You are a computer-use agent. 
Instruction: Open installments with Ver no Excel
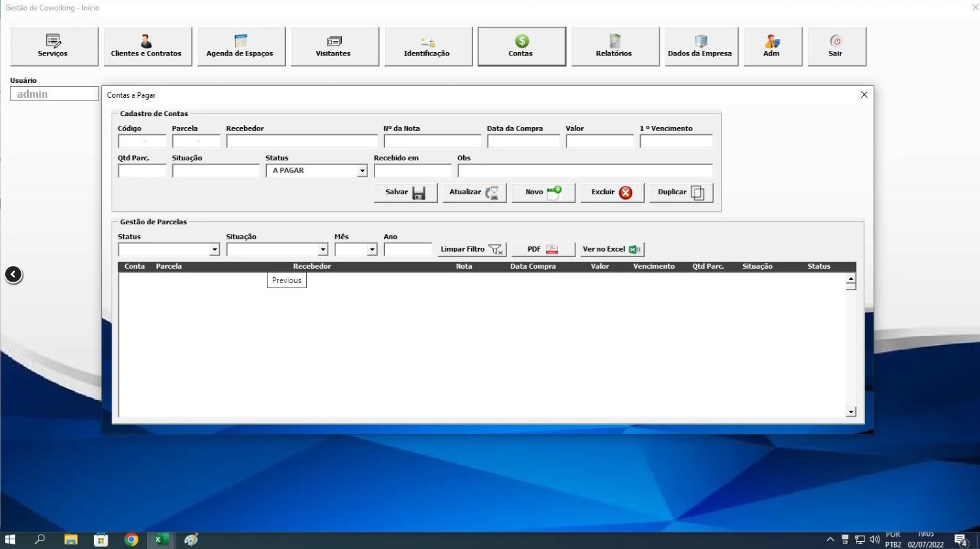point(613,249)
